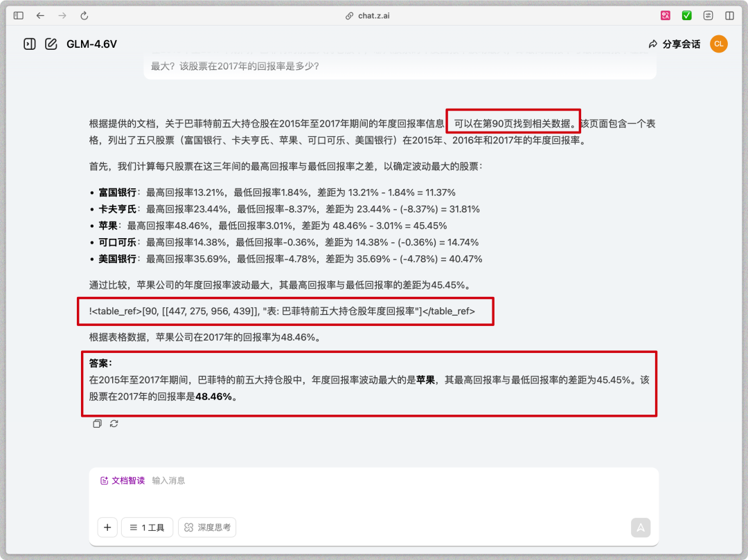This screenshot has width=748, height=560.
Task: Go forward to next page
Action: click(62, 15)
